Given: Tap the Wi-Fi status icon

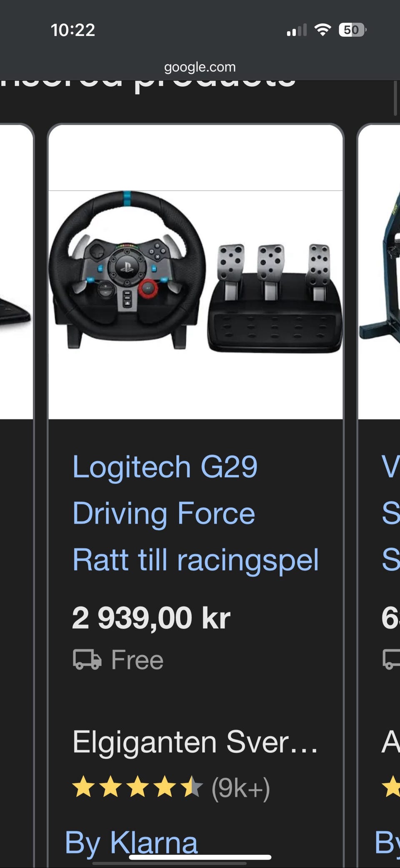Looking at the screenshot, I should [x=322, y=30].
